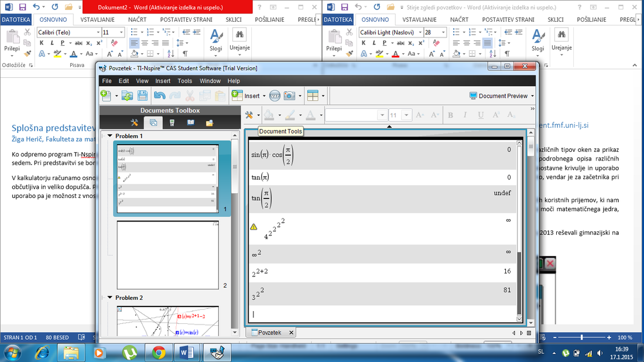This screenshot has height=362, width=644.
Task: Launch Google Chrome from the taskbar
Action: pos(159,353)
